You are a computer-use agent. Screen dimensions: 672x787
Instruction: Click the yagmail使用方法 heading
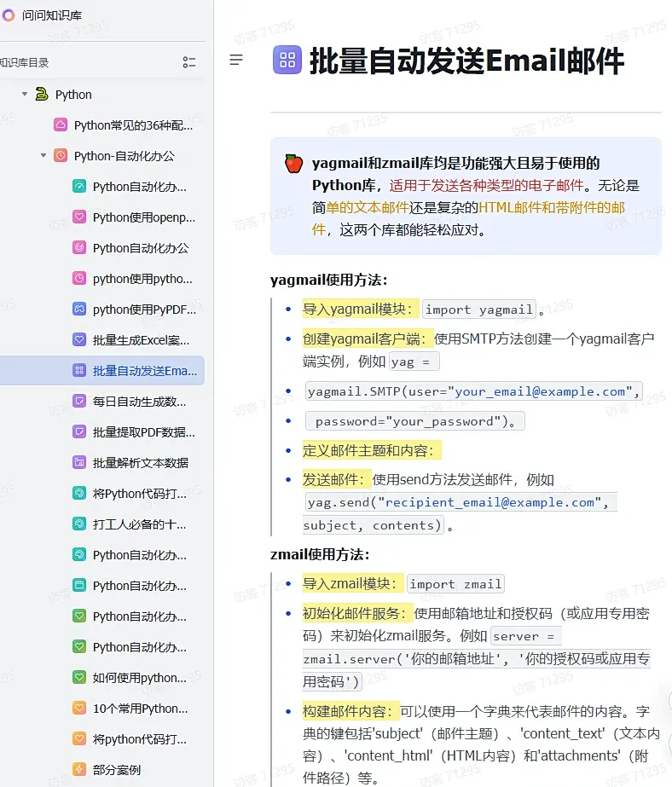click(x=328, y=280)
